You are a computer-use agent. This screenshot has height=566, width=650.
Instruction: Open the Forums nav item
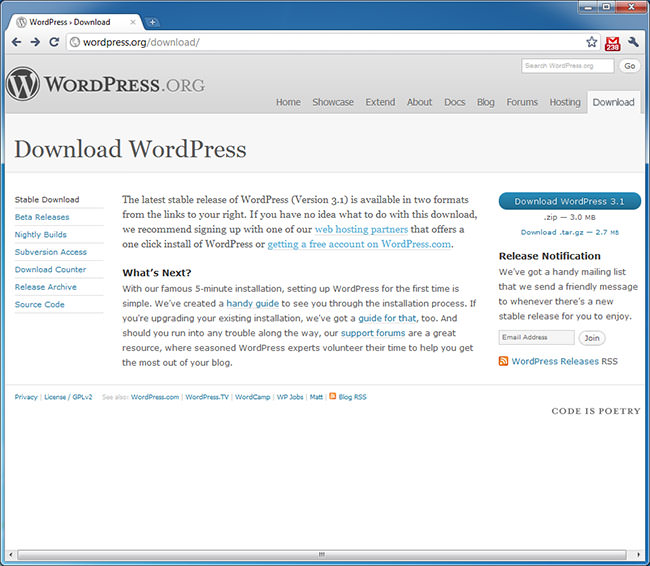click(522, 102)
